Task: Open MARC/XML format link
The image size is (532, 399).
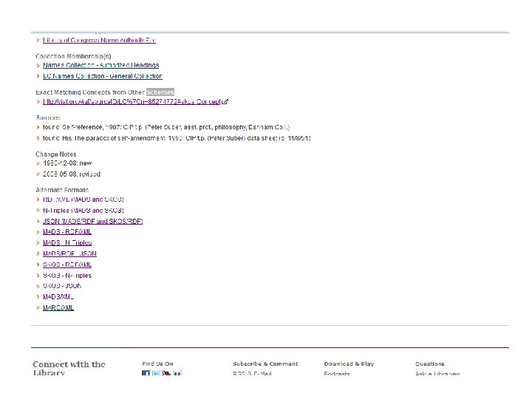Action: point(58,307)
